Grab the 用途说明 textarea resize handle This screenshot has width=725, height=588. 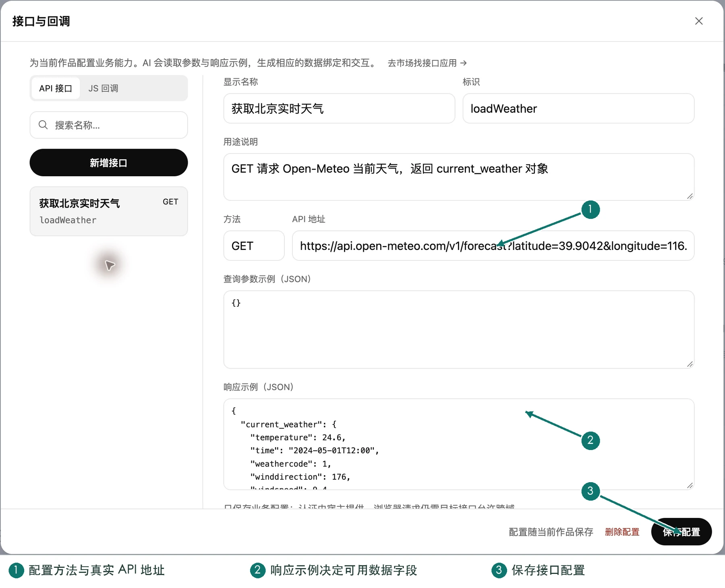(690, 196)
